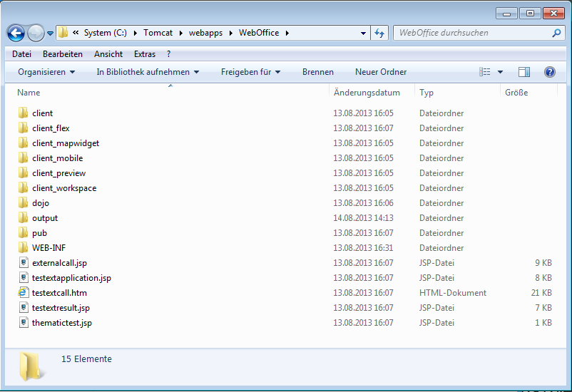Select the testextresult.jsp file icon

coord(24,307)
